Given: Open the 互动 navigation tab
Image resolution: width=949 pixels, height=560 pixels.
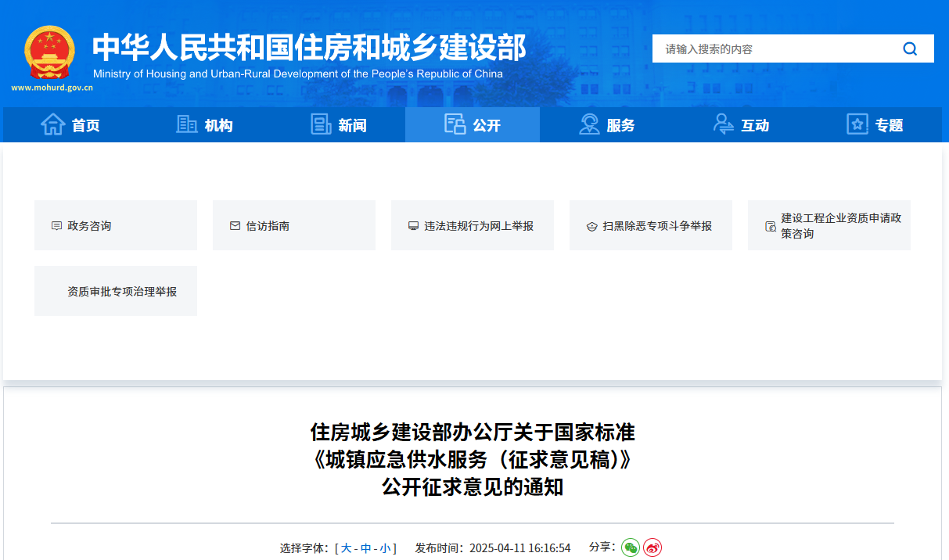Looking at the screenshot, I should (741, 125).
